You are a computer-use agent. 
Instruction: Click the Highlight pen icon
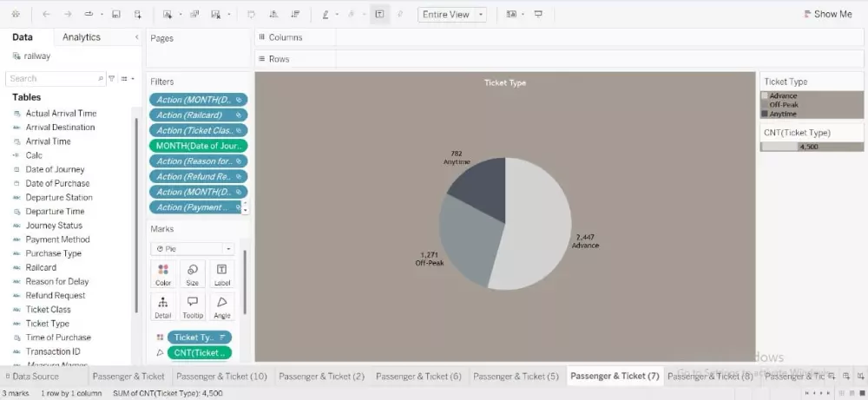(325, 15)
